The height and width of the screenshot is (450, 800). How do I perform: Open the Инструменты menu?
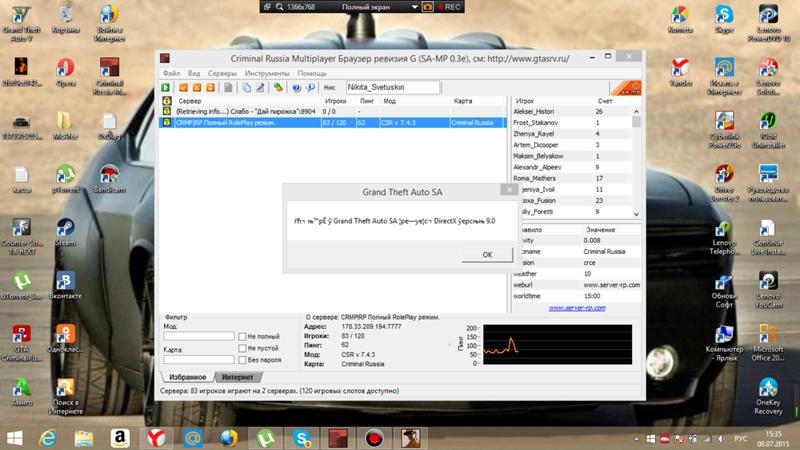point(267,73)
